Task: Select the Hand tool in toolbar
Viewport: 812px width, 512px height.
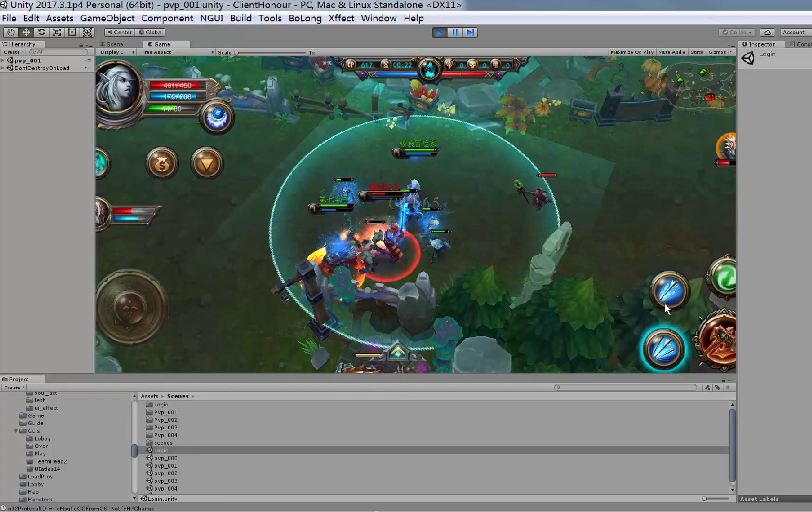Action: (x=11, y=33)
